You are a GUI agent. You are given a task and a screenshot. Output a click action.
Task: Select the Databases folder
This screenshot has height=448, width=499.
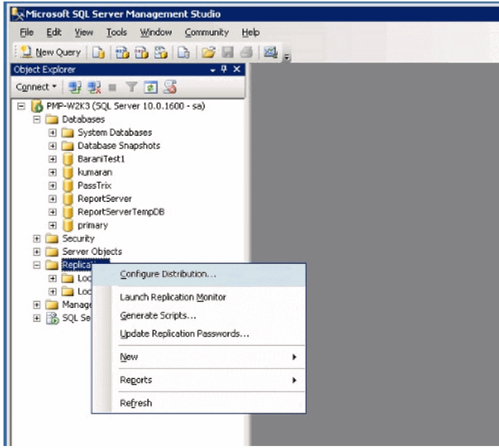[83, 119]
